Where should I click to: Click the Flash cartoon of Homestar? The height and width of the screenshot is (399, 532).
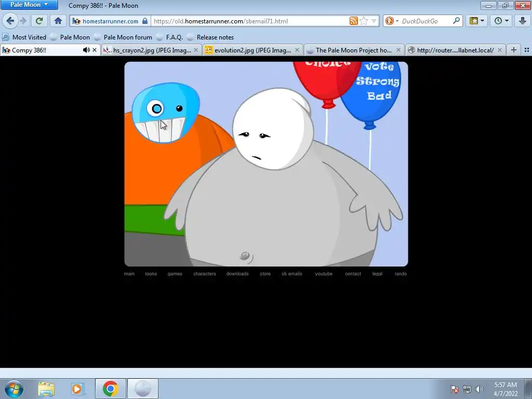click(x=266, y=164)
